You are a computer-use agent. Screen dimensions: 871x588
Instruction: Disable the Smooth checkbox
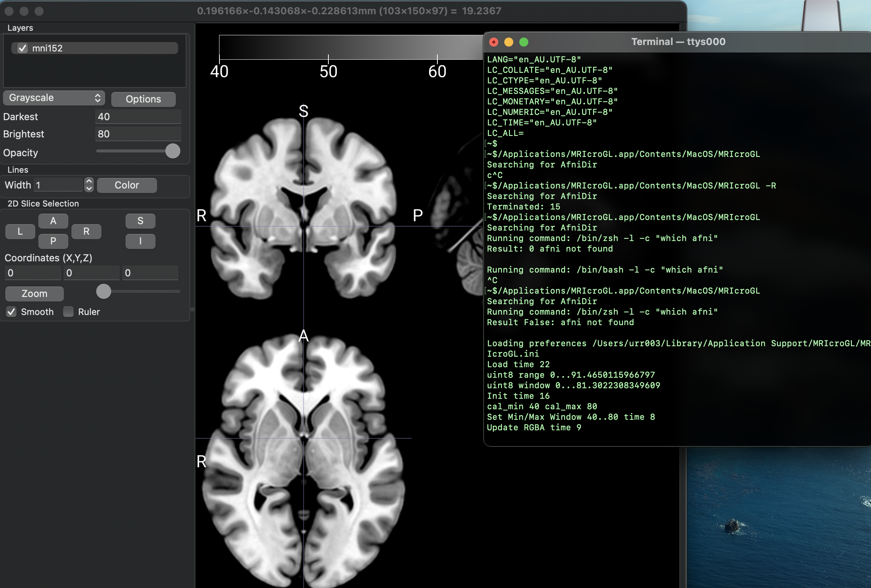(12, 312)
